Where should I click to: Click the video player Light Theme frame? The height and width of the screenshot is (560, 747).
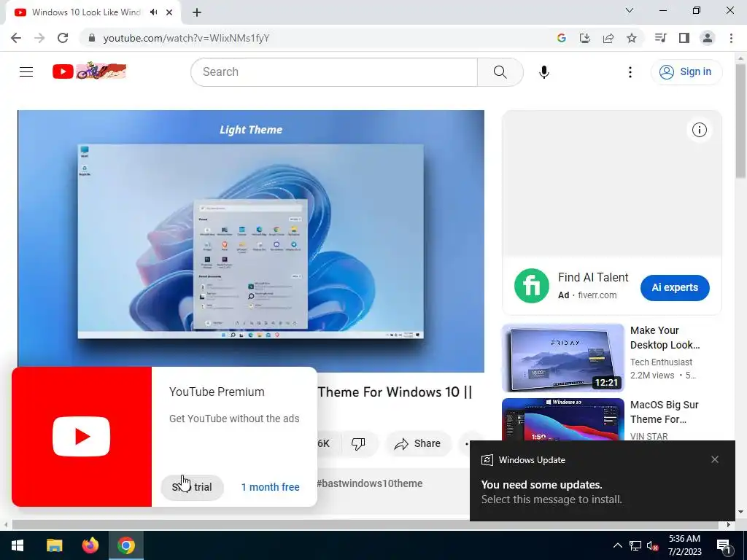click(251, 241)
